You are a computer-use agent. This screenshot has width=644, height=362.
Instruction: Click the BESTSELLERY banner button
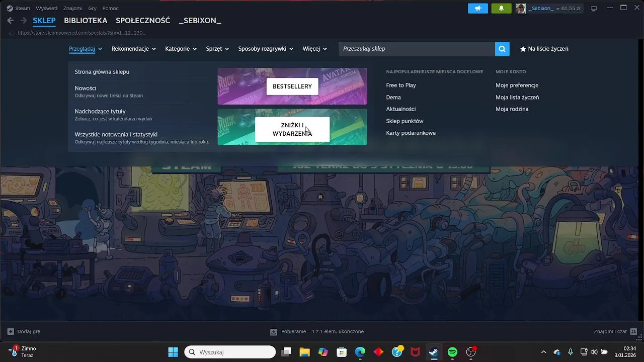pyautogui.click(x=292, y=86)
